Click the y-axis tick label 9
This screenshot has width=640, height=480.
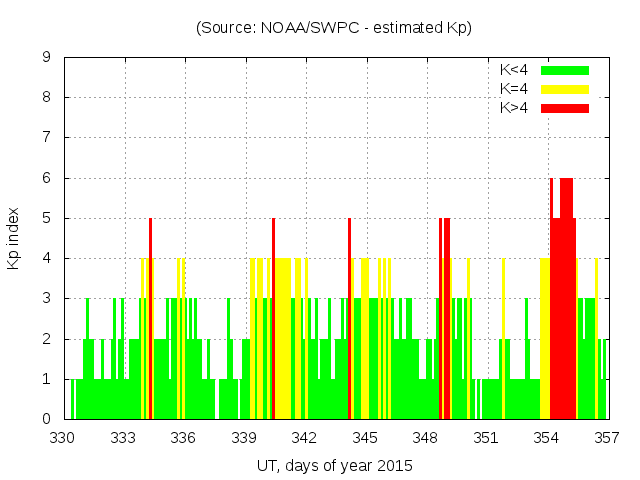46,58
